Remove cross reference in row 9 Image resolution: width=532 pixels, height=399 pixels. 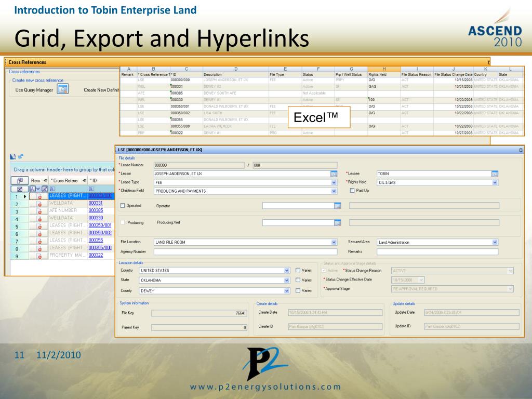click(x=39, y=257)
